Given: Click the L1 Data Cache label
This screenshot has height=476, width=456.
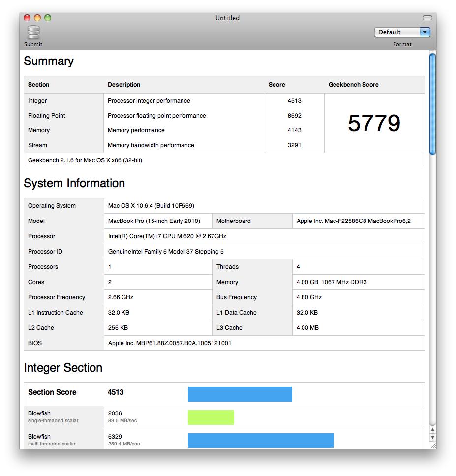Looking at the screenshot, I should (x=236, y=313).
